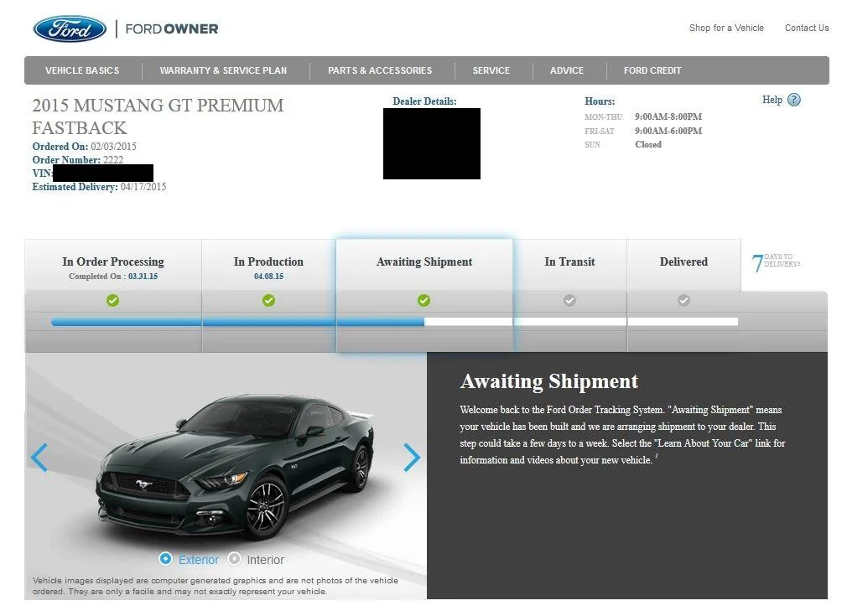This screenshot has height=616, width=847.
Task: Open the Service menu
Action: 491,70
